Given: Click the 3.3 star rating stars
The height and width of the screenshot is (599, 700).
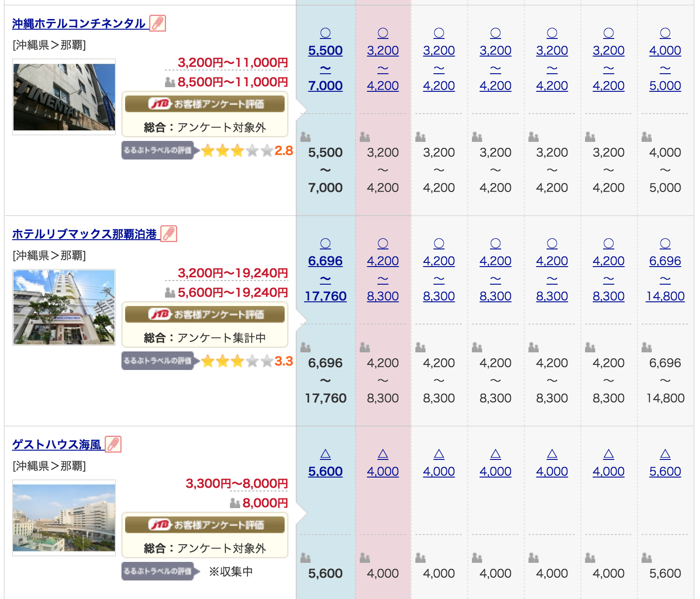Looking at the screenshot, I should (x=237, y=361).
